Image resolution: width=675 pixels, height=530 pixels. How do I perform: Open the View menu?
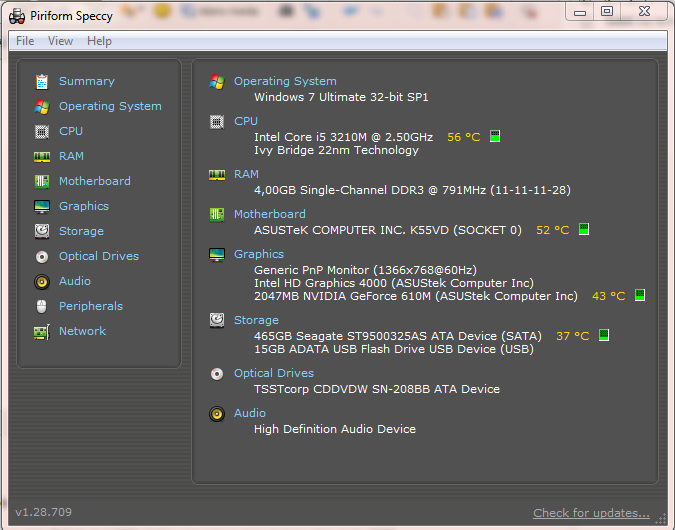(x=60, y=41)
